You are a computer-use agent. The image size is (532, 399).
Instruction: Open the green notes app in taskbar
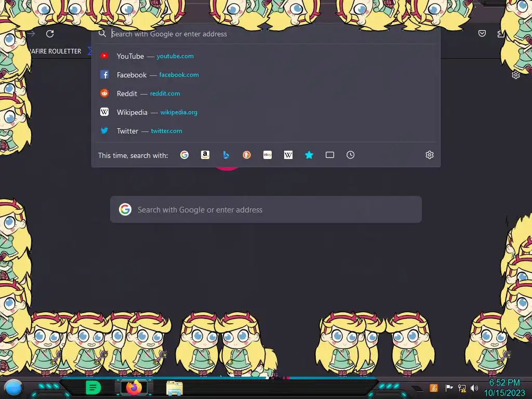click(x=93, y=388)
